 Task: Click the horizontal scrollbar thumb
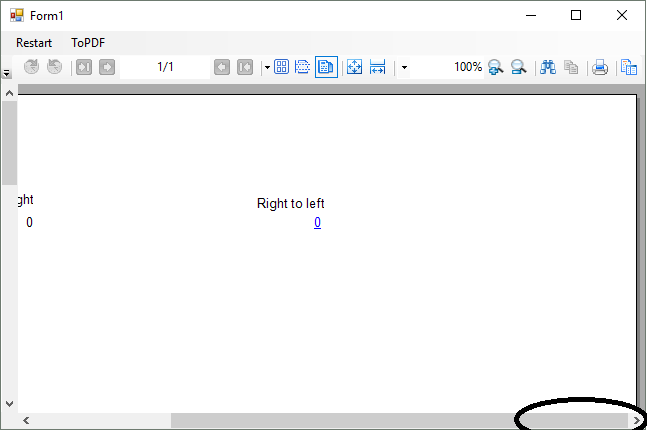[399, 421]
